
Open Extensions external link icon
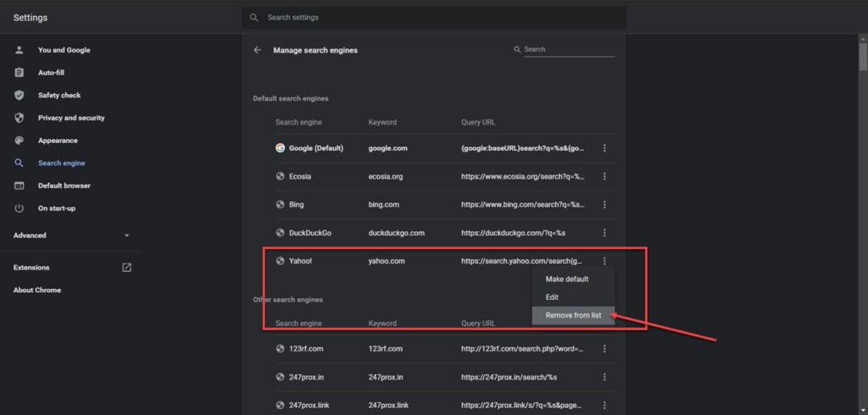coord(127,268)
